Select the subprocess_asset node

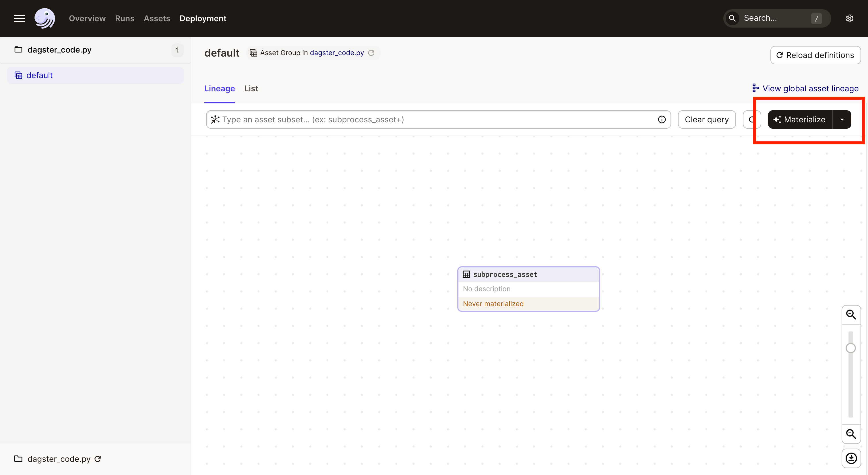tap(528, 289)
